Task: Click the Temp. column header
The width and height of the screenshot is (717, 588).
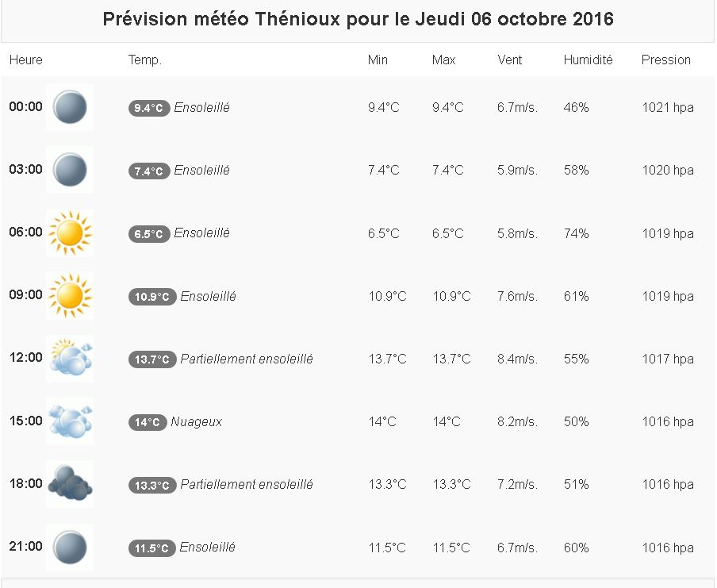Action: (x=145, y=60)
